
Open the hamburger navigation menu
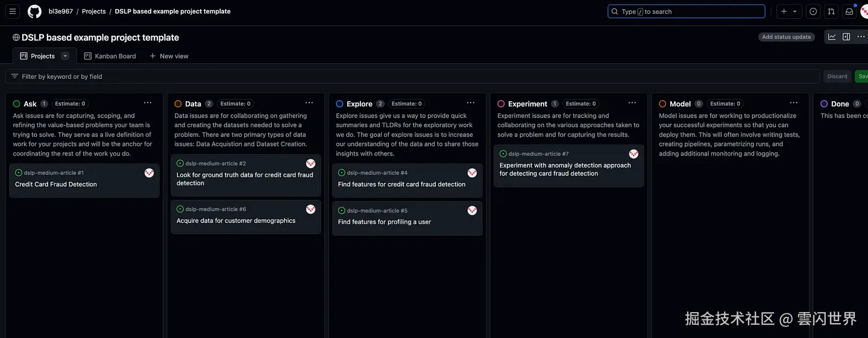point(13,11)
